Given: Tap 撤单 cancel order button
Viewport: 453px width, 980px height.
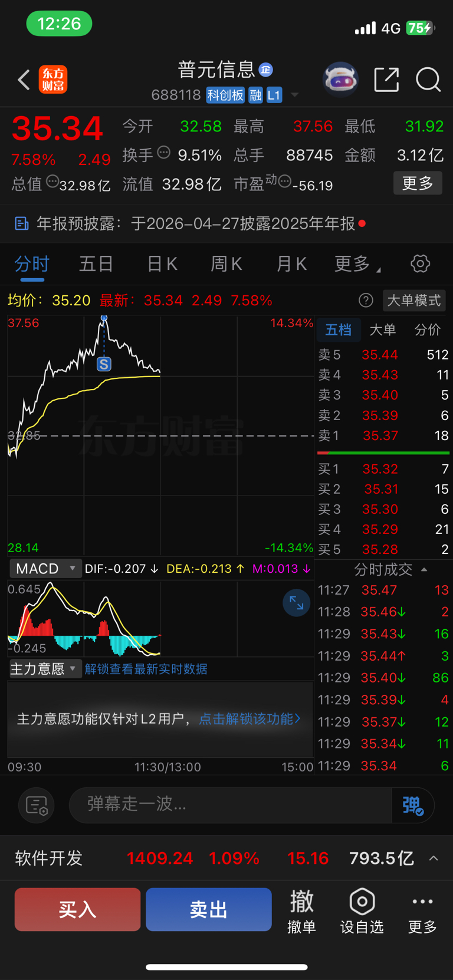Looking at the screenshot, I should pos(301,912).
